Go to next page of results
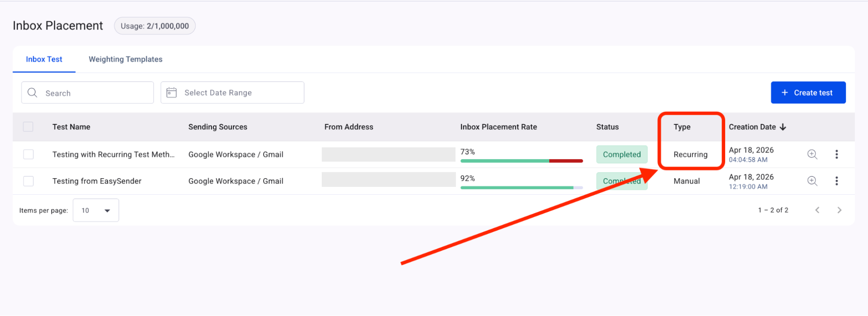Viewport: 868px width, 316px height. (839, 210)
